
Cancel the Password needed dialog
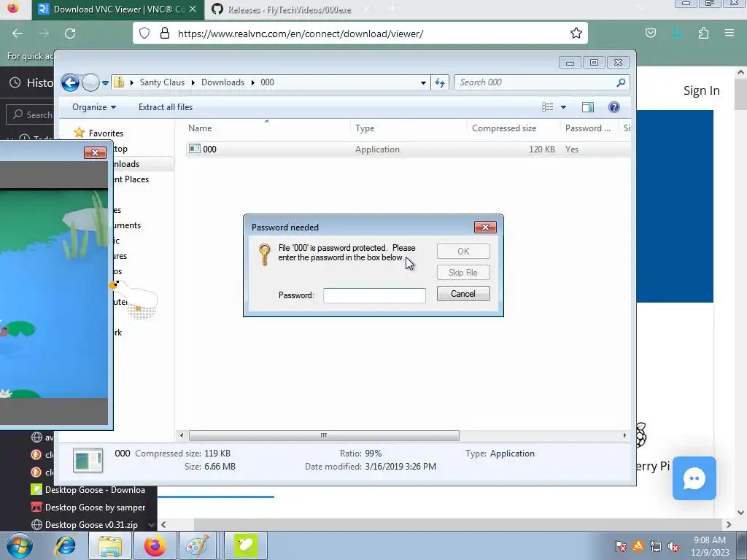(463, 294)
